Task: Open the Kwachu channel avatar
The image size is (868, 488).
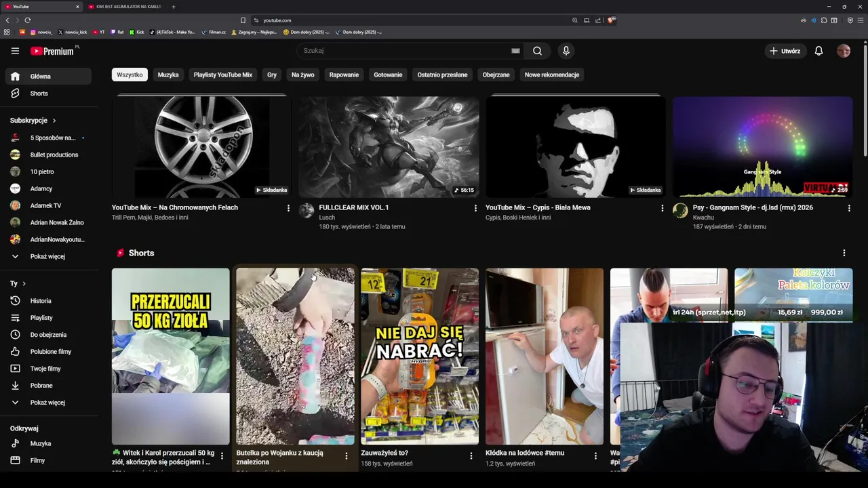Action: click(680, 211)
